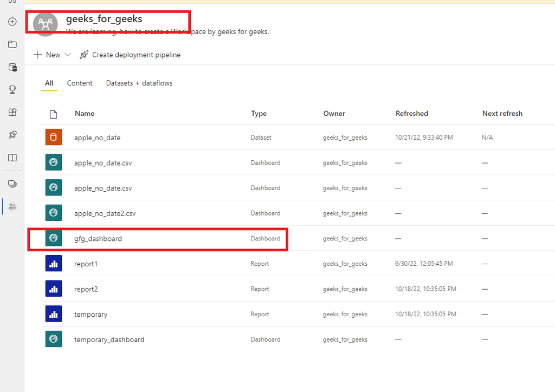Open the gfg_dashboard item
This screenshot has height=392, width=555.
(98, 239)
